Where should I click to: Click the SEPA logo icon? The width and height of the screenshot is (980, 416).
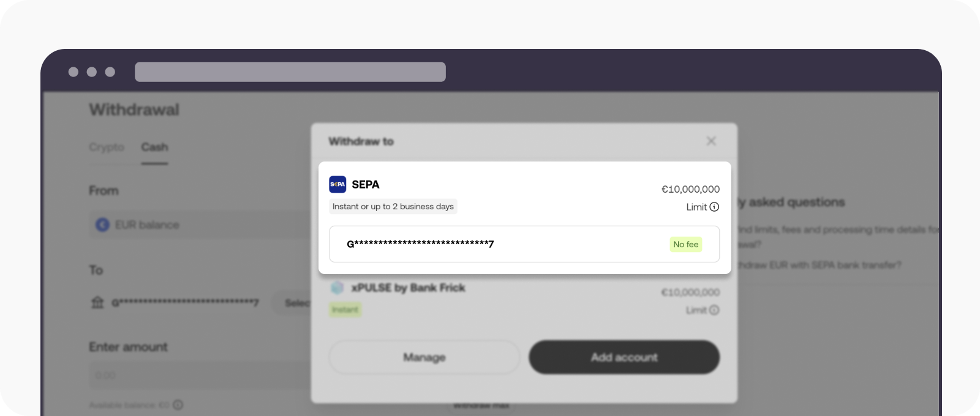(337, 184)
